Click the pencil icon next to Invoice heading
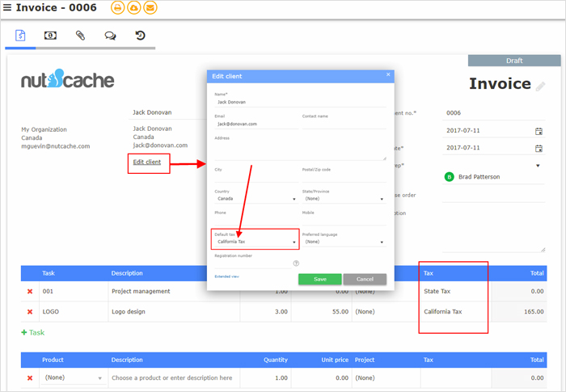566x392 pixels. pos(540,86)
